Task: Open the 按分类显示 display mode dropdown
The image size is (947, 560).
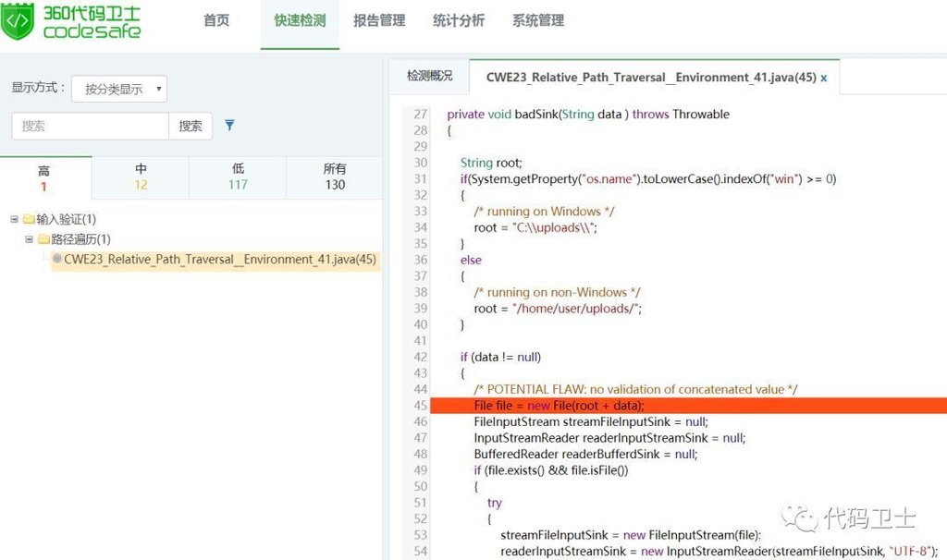Action: (119, 89)
